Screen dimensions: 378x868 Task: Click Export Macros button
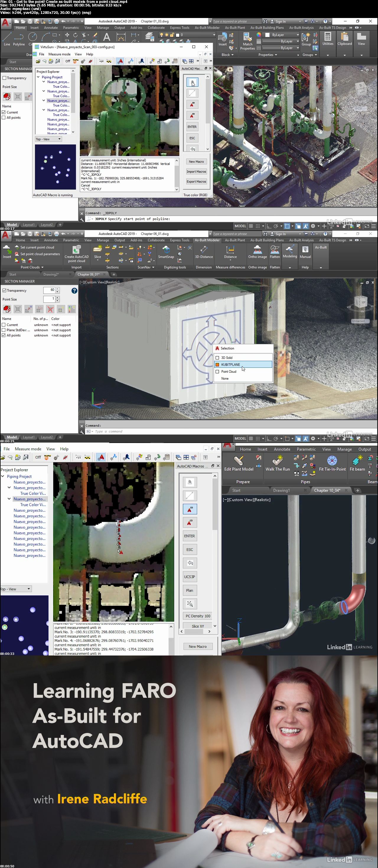196,182
